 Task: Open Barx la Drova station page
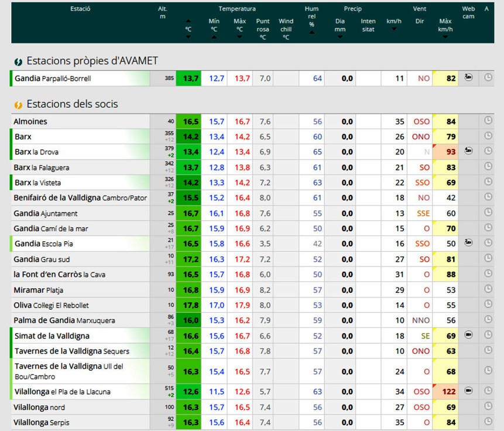[x=36, y=152]
